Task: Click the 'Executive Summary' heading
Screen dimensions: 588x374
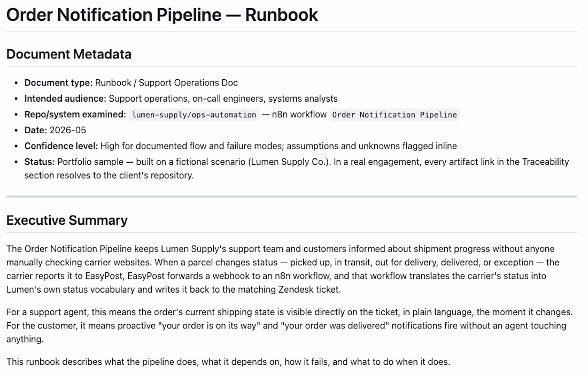Action: point(67,220)
